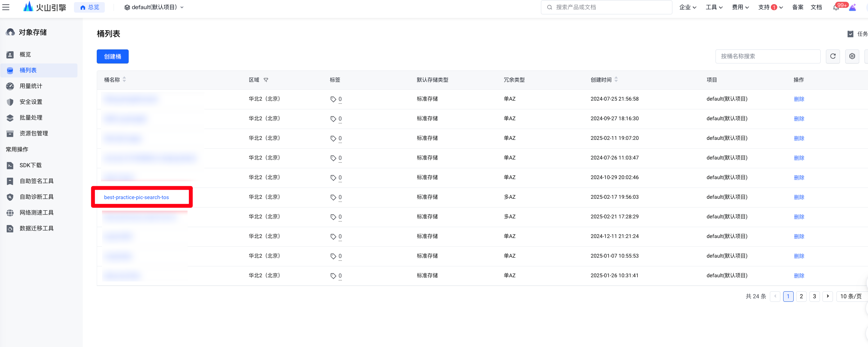Image resolution: width=868 pixels, height=347 pixels.
Task: Delete the bucket created 2025-02-17 19:56:03
Action: 799,197
